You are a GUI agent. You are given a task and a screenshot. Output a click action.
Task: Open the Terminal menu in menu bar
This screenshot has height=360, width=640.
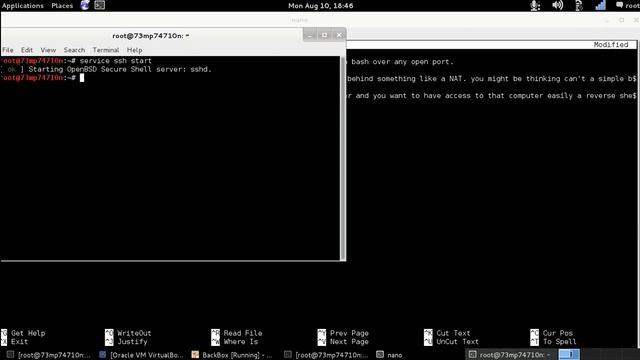click(106, 50)
